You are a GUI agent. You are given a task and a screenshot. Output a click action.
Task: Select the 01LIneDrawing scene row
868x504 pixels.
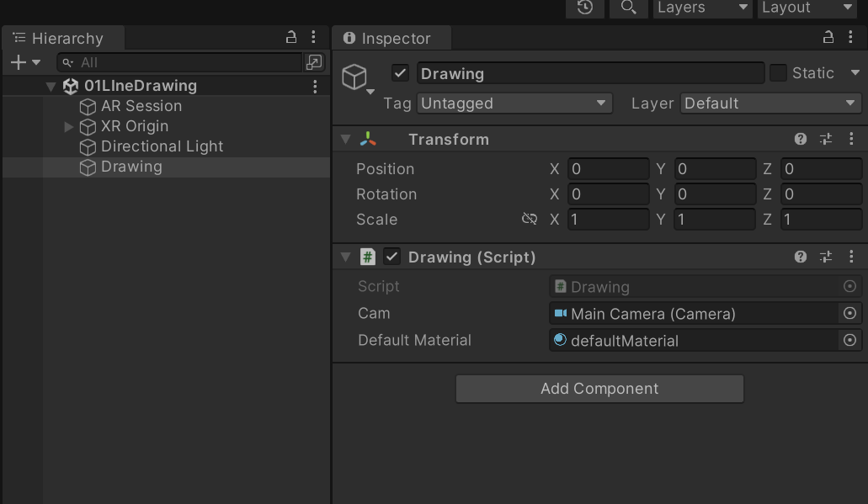166,86
